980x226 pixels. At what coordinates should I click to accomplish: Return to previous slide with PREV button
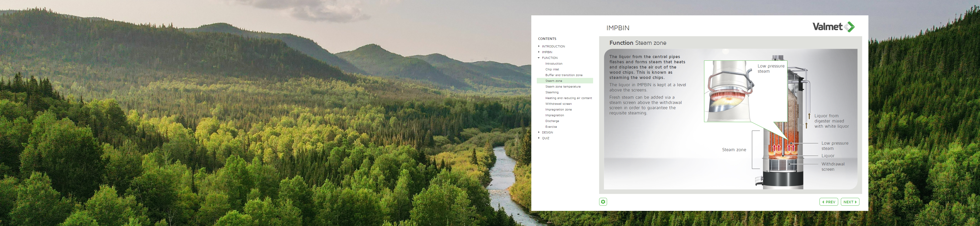[x=829, y=202]
